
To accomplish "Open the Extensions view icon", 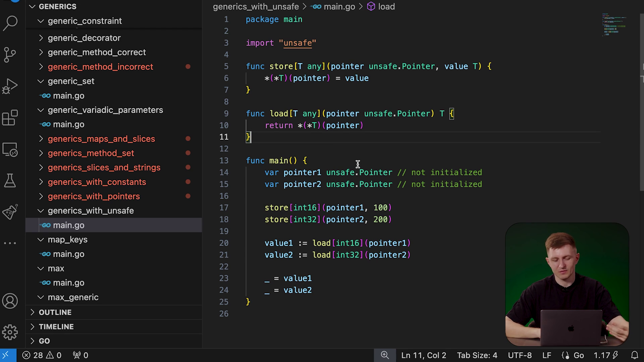I will 10,118.
